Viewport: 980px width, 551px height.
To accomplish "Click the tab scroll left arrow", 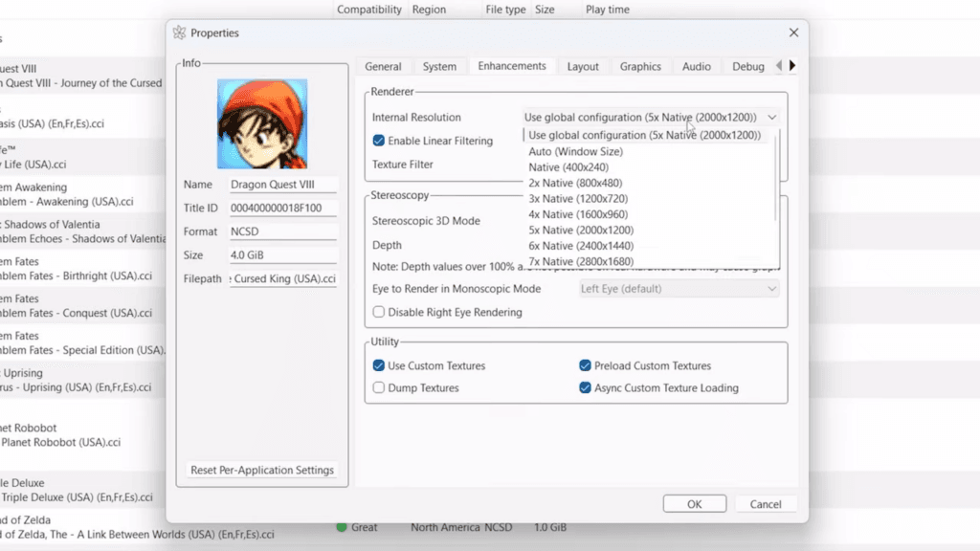I will (779, 66).
